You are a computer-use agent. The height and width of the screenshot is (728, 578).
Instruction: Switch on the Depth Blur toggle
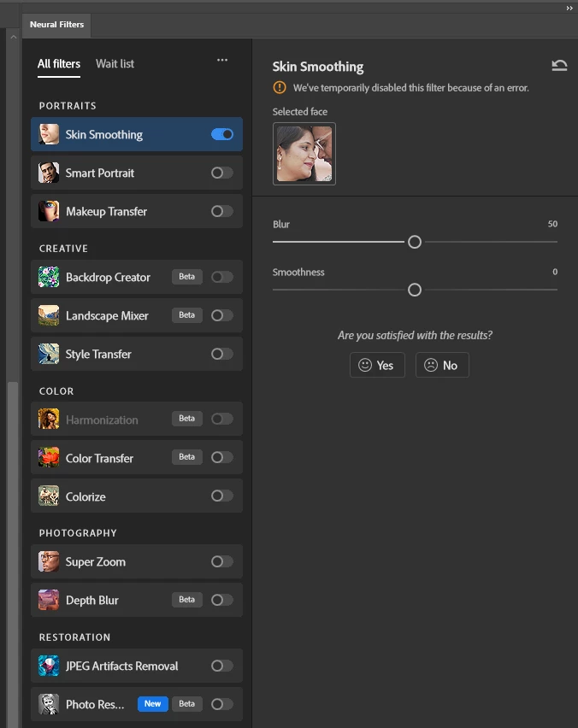pyautogui.click(x=222, y=600)
